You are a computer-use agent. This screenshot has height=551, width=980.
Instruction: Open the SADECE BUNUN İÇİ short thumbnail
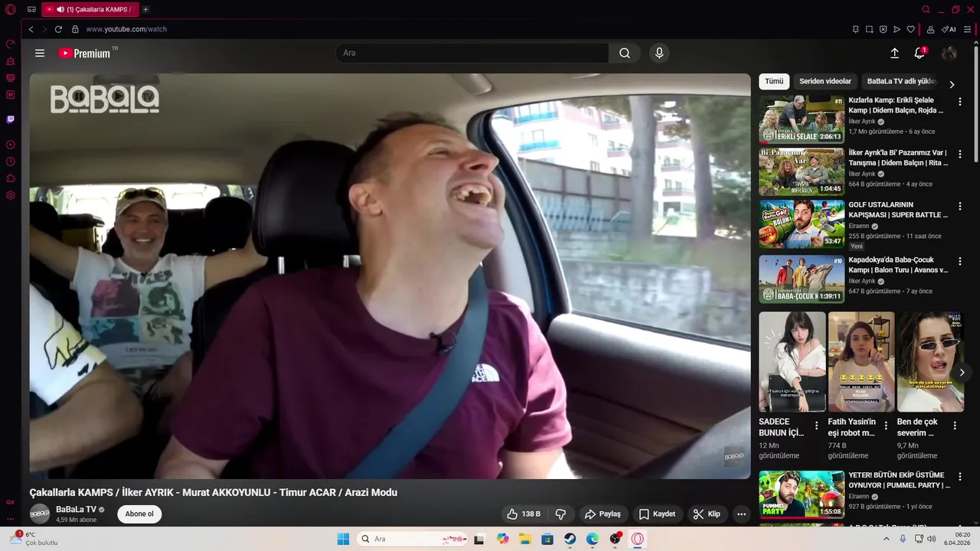click(x=792, y=361)
